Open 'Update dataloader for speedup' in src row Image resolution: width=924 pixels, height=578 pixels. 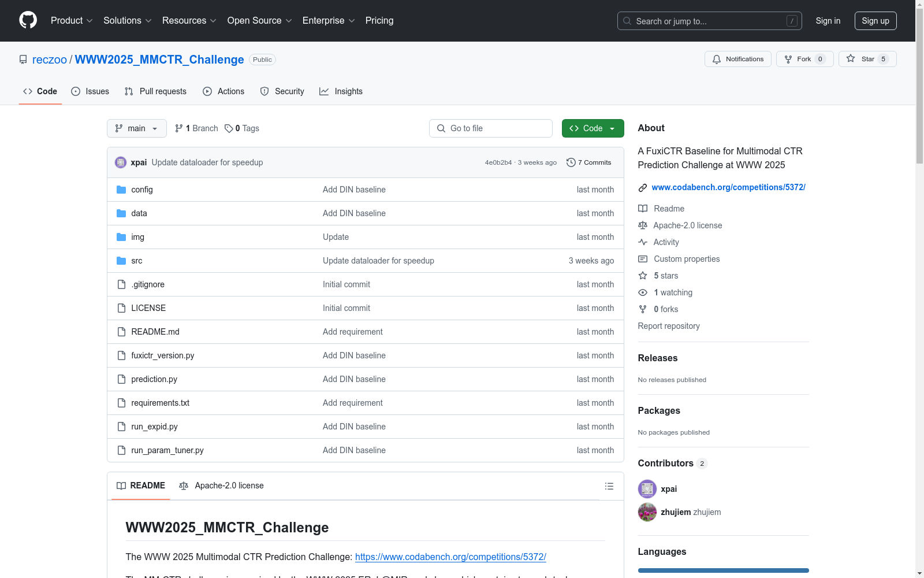click(x=378, y=261)
